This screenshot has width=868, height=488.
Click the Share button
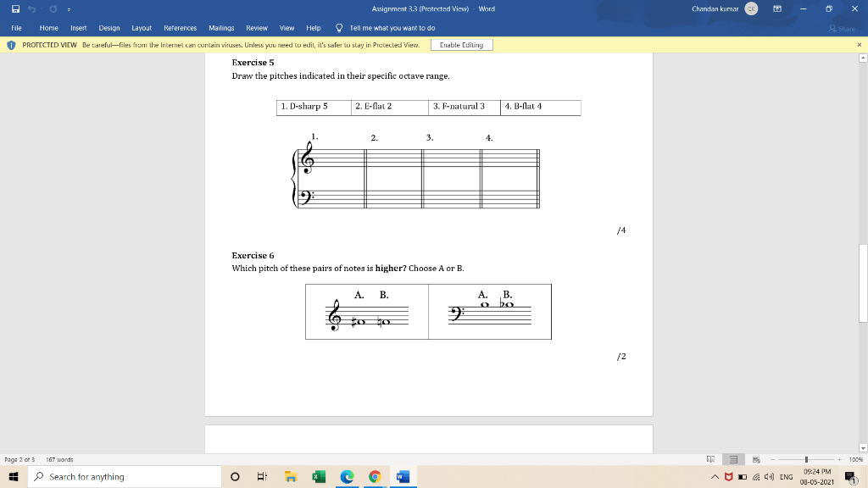click(842, 28)
